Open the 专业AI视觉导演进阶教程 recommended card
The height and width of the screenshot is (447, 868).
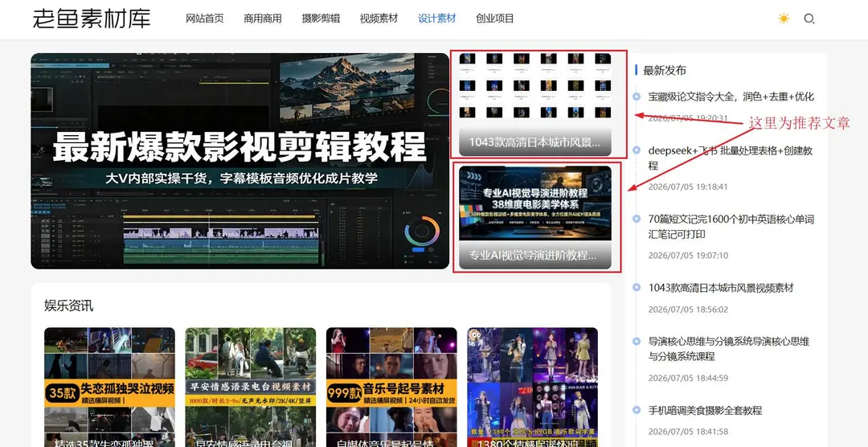(534, 218)
